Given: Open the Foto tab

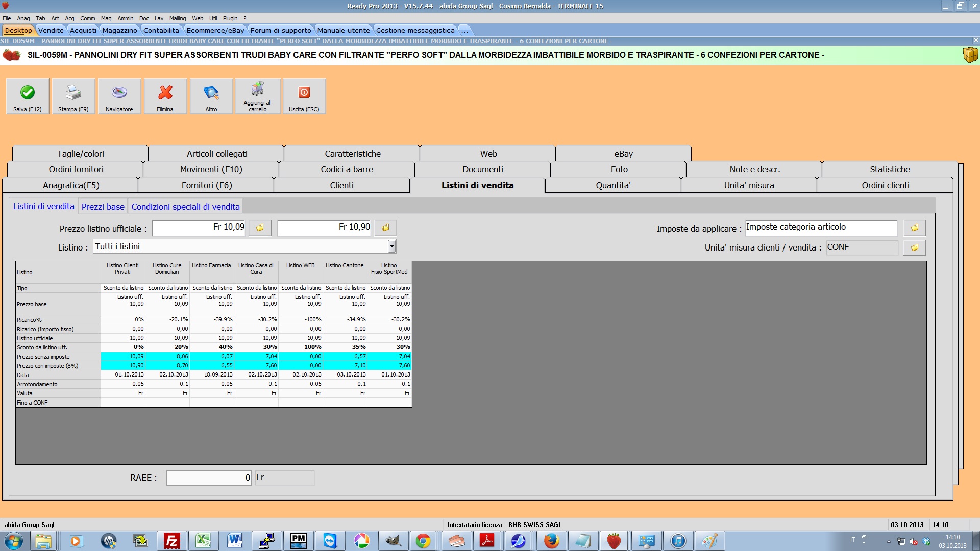Looking at the screenshot, I should click(619, 169).
